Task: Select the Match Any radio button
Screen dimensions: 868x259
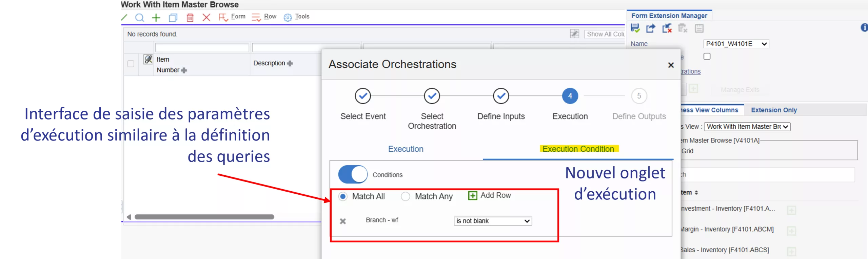Action: pos(406,196)
